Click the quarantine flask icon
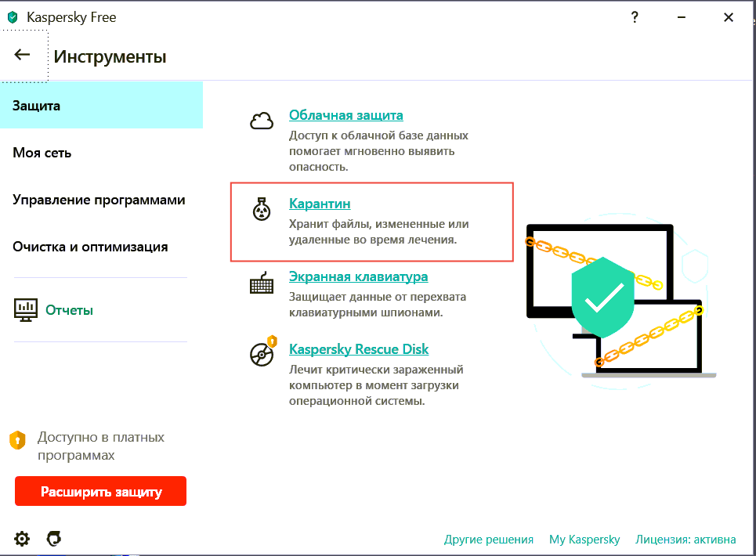The height and width of the screenshot is (556, 756). tap(262, 209)
